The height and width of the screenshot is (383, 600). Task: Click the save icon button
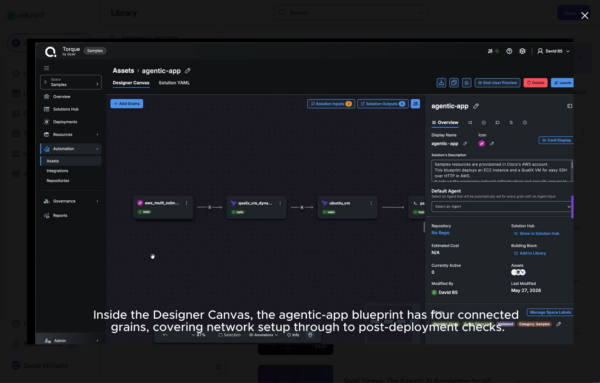466,83
